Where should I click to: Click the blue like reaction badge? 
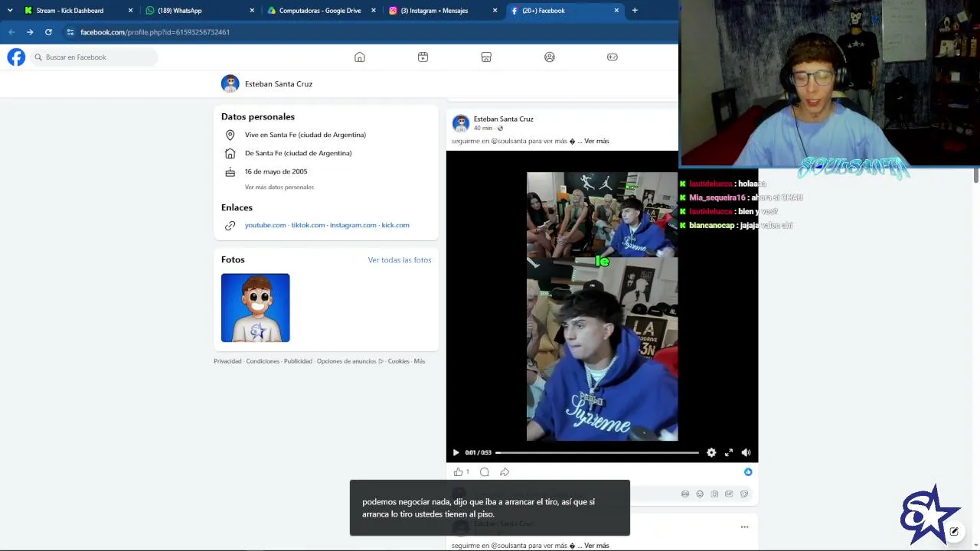[x=748, y=472]
